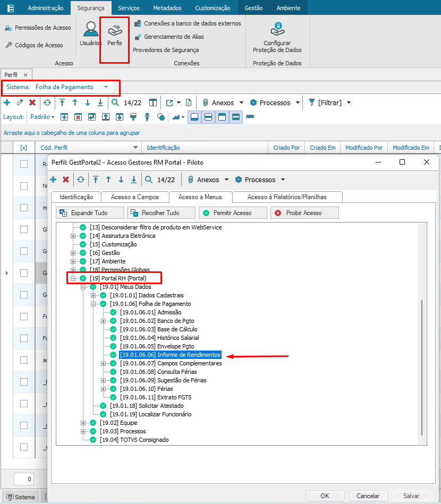Click the columns layout icon after 14/22

point(153,102)
